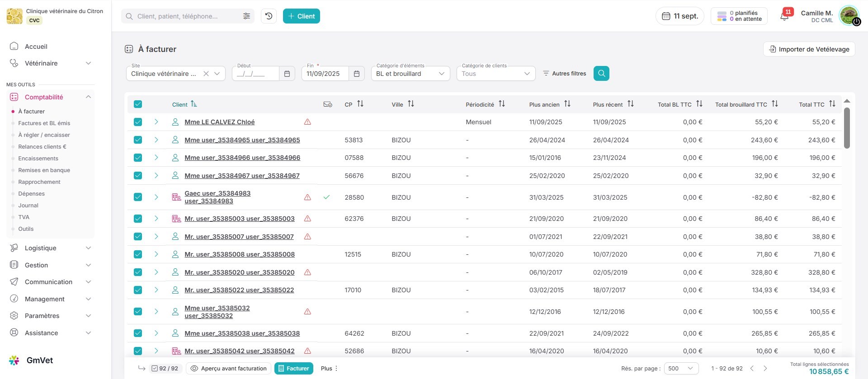Open the notifications bell icon
The height and width of the screenshot is (379, 868).
click(x=784, y=17)
